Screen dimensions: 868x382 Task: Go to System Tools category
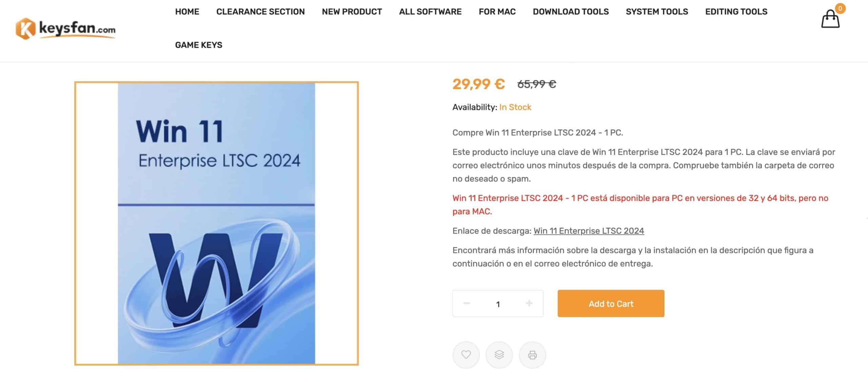pos(657,12)
